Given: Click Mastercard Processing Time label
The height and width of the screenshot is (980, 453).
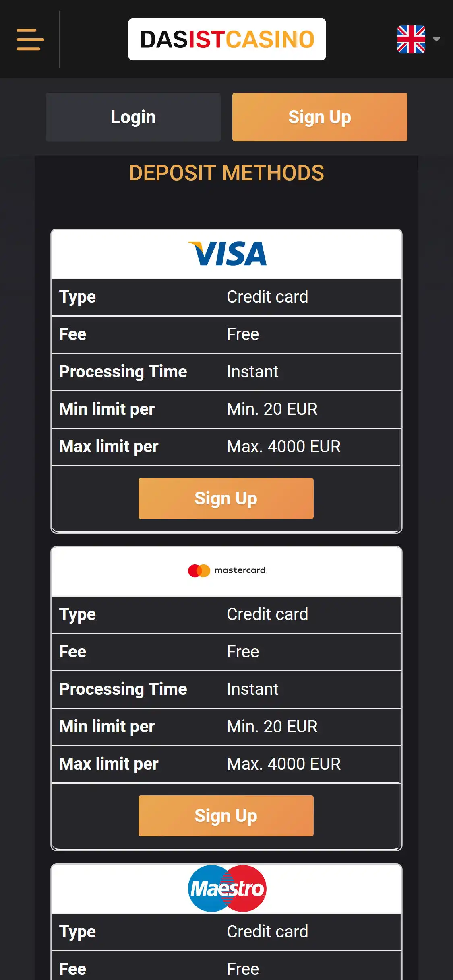Looking at the screenshot, I should click(123, 689).
